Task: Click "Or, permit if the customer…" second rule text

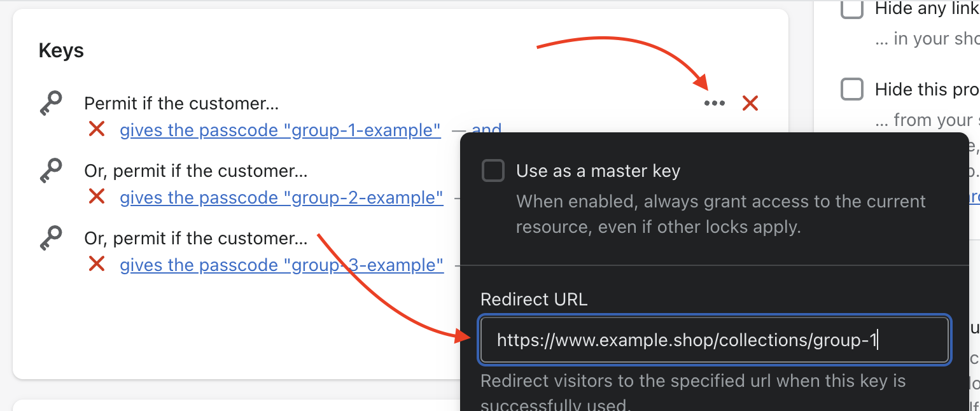Action: 196,171
